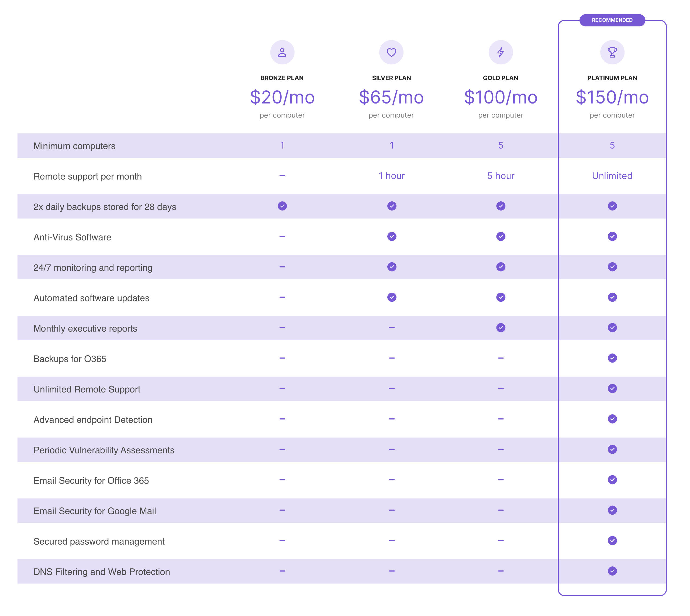Click the Unlimited remote support value

point(612,176)
